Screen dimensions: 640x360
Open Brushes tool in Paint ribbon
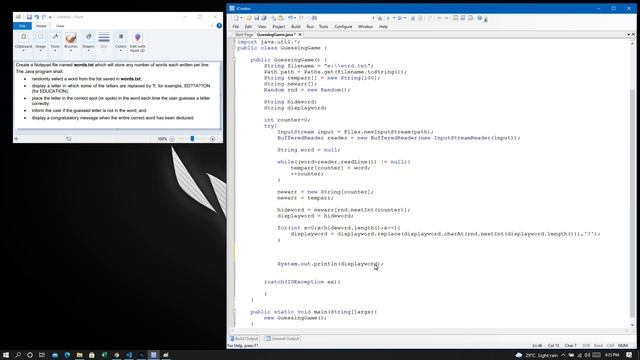(x=71, y=42)
